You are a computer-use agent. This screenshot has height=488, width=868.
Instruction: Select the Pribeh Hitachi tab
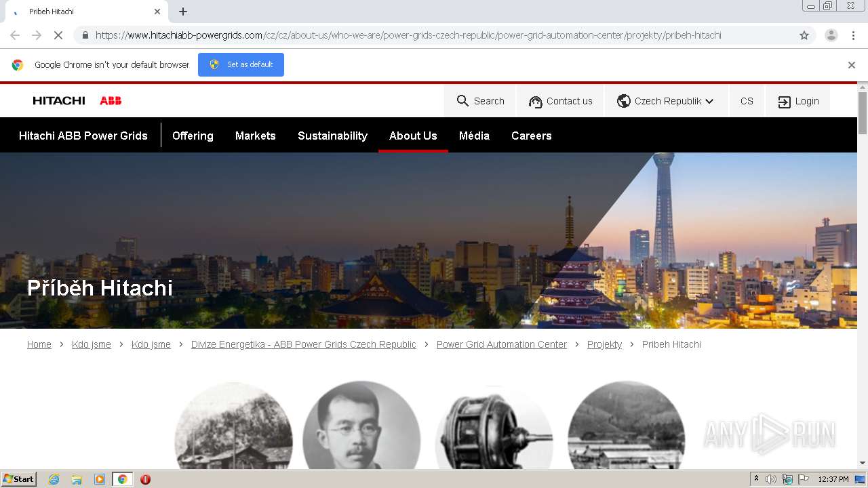85,12
